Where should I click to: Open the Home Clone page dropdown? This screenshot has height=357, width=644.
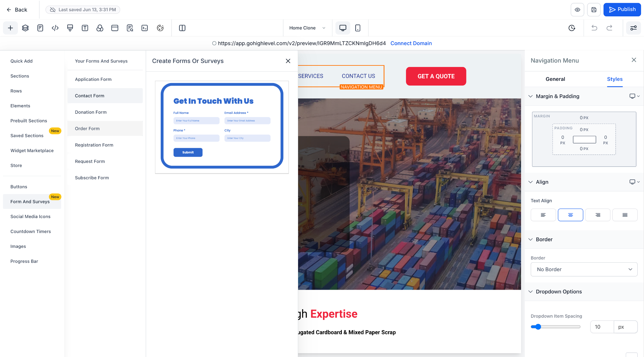coord(307,28)
